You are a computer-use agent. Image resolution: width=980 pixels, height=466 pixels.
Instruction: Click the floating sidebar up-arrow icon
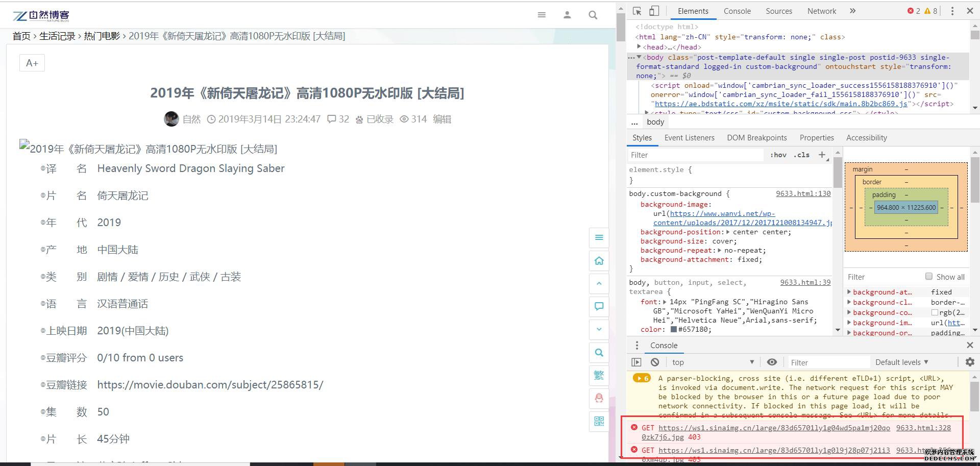pos(599,283)
